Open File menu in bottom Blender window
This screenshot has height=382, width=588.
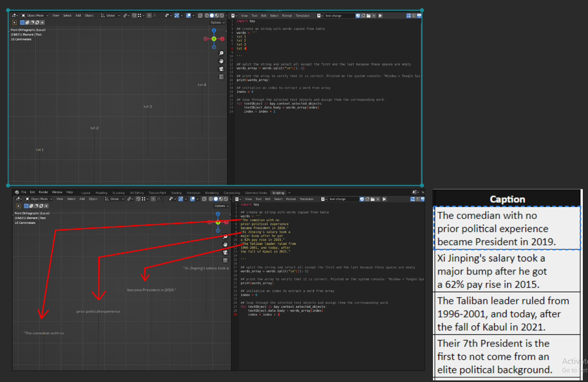[x=24, y=192]
